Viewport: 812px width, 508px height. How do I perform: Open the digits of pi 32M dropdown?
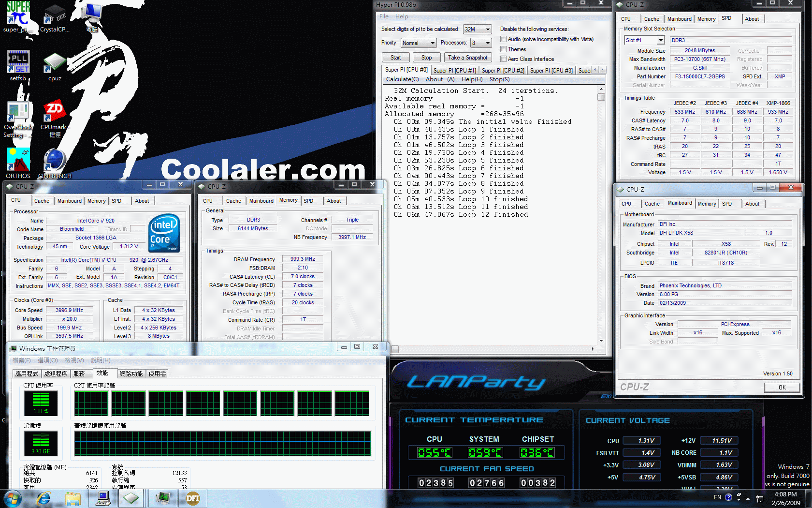477,30
